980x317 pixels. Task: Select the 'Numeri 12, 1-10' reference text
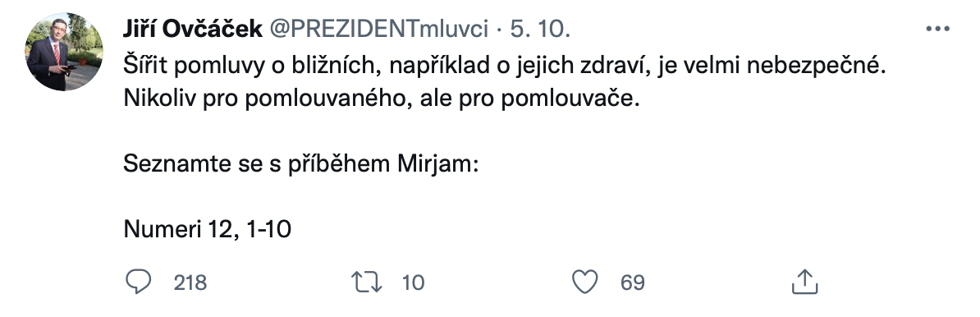tap(208, 229)
